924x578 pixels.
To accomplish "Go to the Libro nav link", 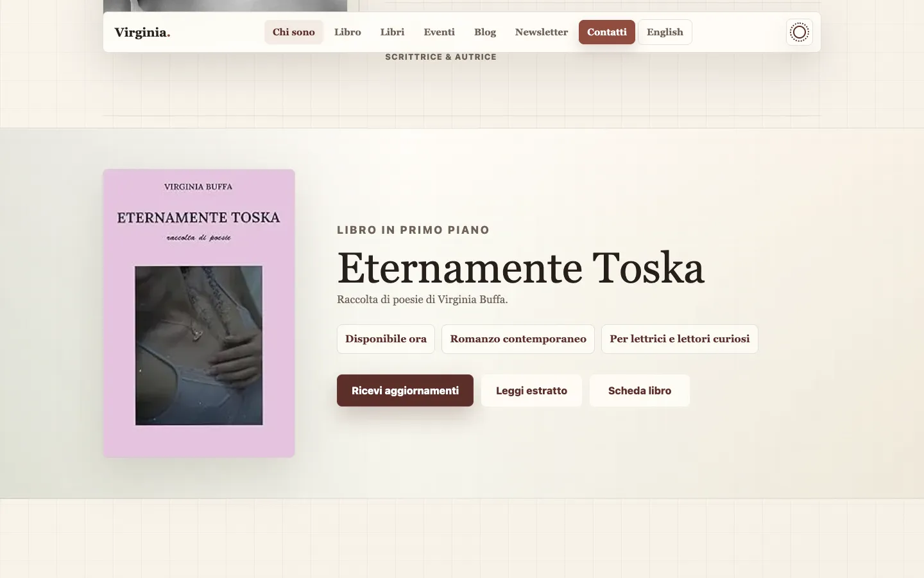I will click(x=348, y=32).
